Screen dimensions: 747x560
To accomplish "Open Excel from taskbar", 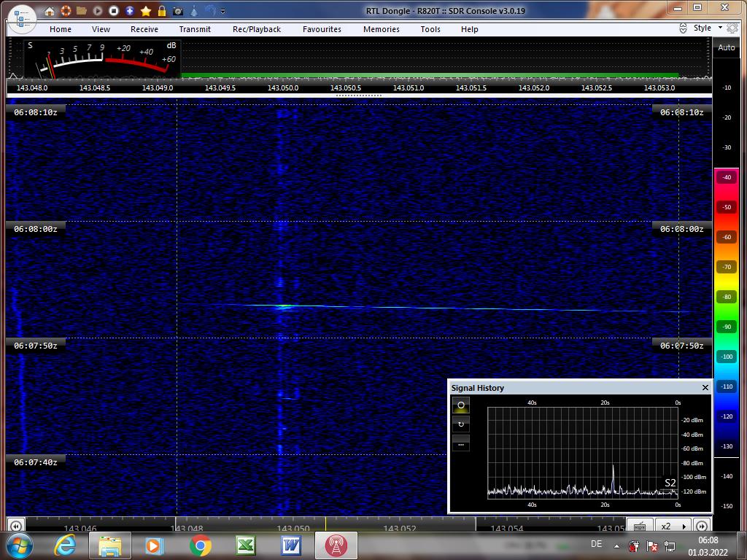I will [x=245, y=545].
